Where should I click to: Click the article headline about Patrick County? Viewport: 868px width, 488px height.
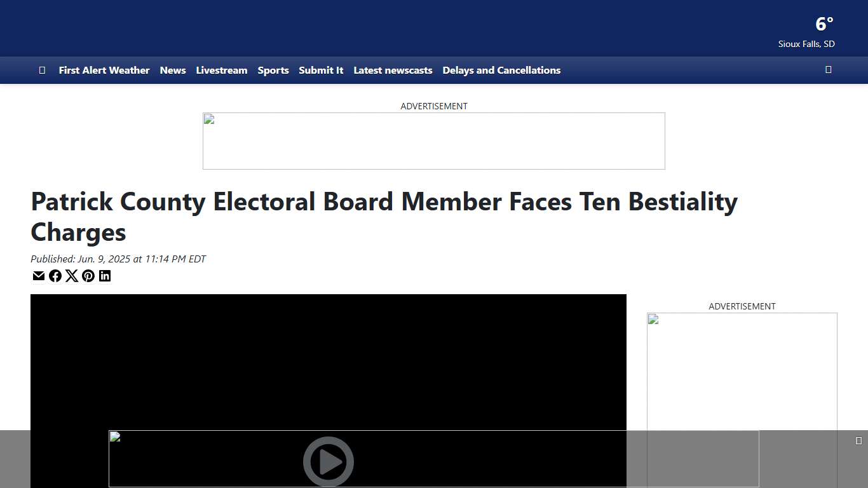click(384, 217)
